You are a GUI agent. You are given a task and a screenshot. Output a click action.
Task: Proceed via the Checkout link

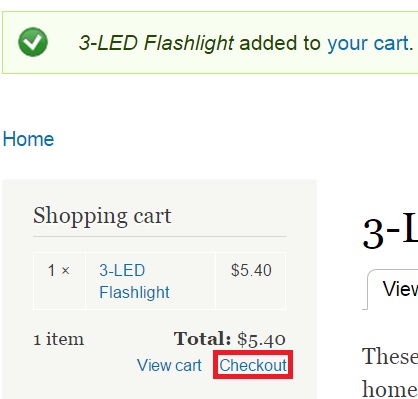click(253, 365)
